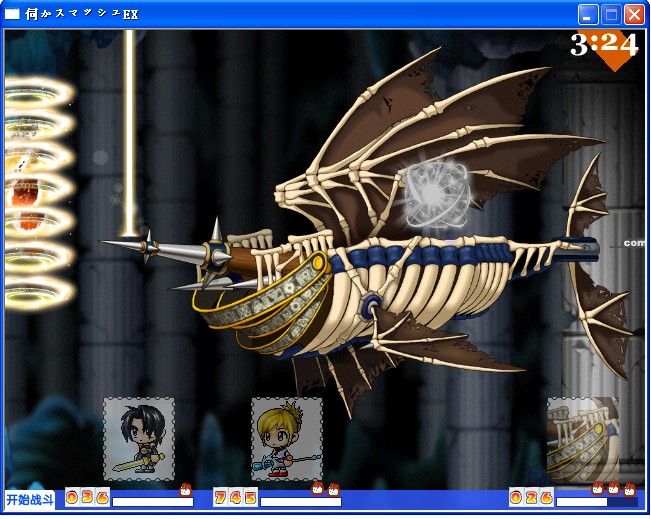Close the game window
The height and width of the screenshot is (519, 651).
634,15
